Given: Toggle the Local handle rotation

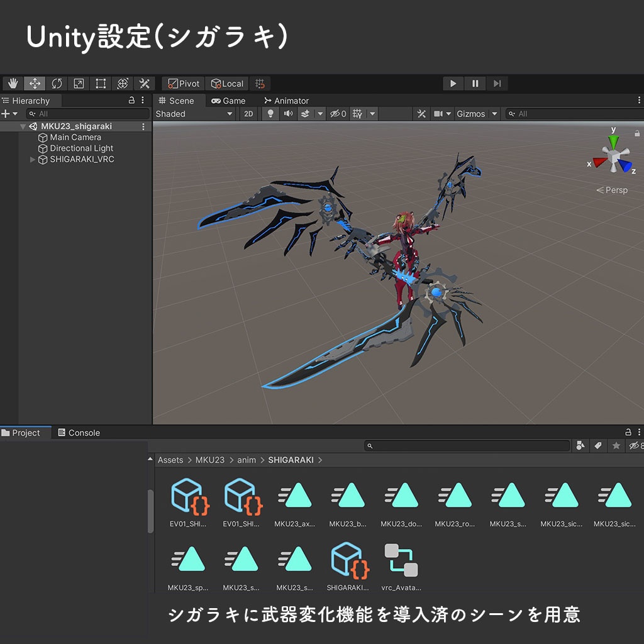Looking at the screenshot, I should pyautogui.click(x=227, y=84).
